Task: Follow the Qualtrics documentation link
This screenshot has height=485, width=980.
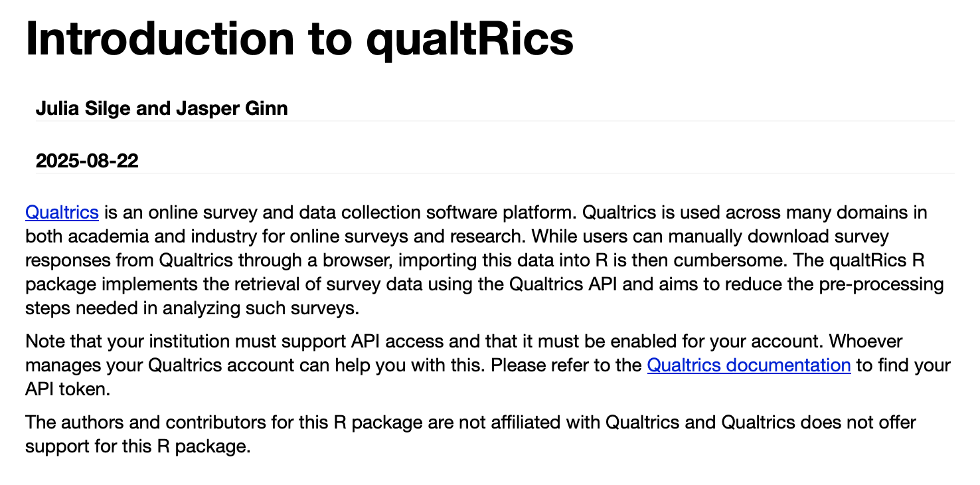Action: click(x=748, y=365)
